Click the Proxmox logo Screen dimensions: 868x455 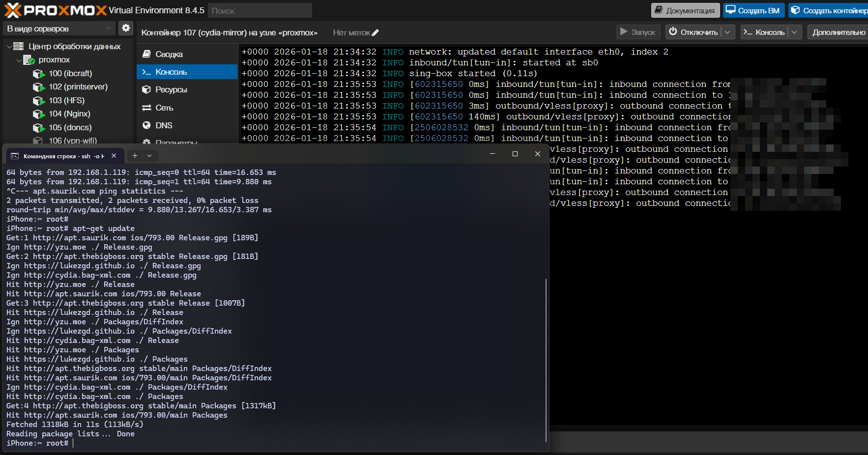[55, 10]
